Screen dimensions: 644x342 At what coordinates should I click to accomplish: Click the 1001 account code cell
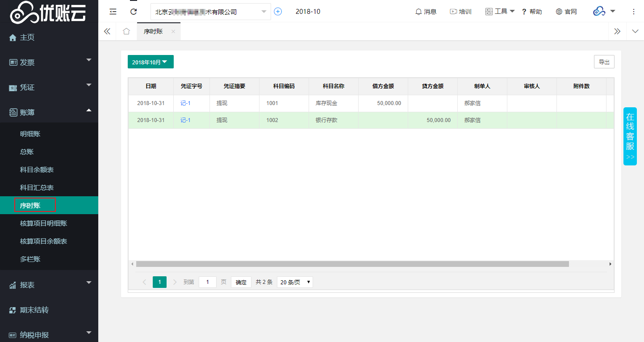pyautogui.click(x=284, y=103)
